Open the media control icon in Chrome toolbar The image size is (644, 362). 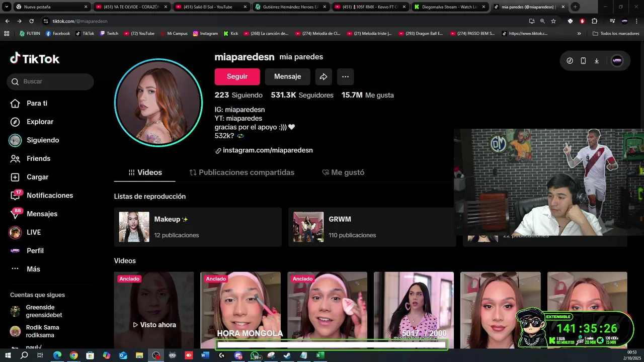[612, 21]
